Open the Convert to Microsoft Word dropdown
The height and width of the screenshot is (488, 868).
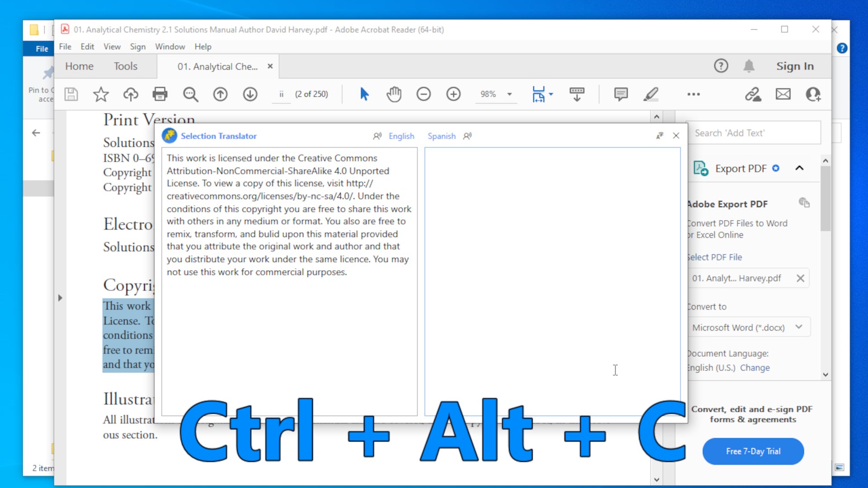(750, 327)
